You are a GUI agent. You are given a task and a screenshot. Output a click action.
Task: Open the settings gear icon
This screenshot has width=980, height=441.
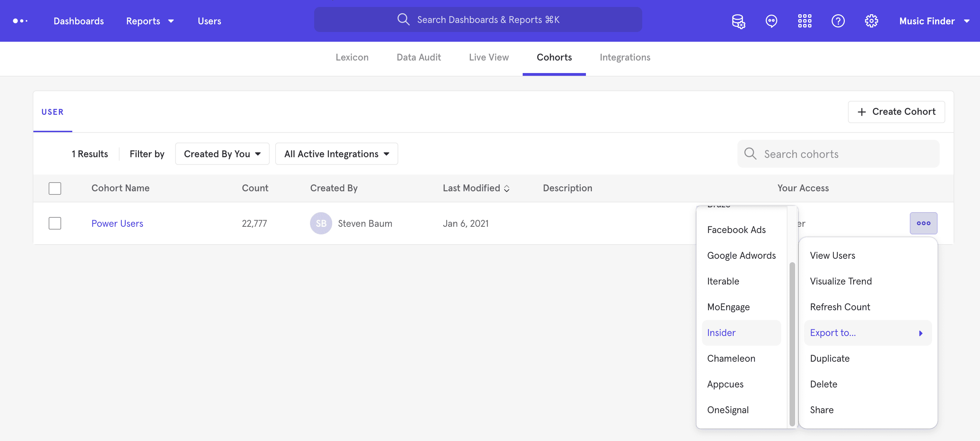(871, 21)
